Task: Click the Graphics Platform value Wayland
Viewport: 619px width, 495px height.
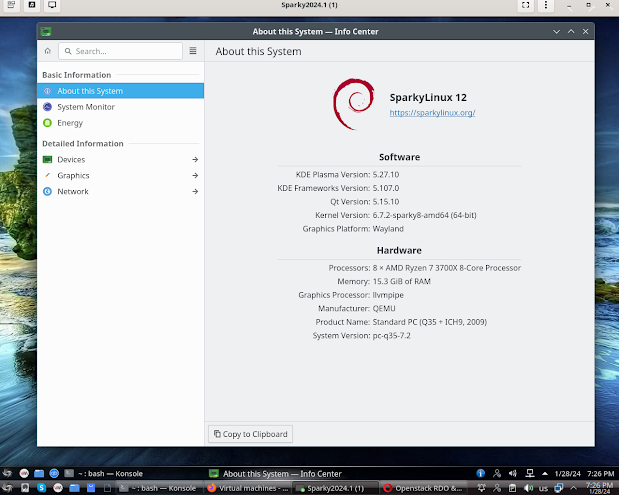Action: pyautogui.click(x=388, y=229)
